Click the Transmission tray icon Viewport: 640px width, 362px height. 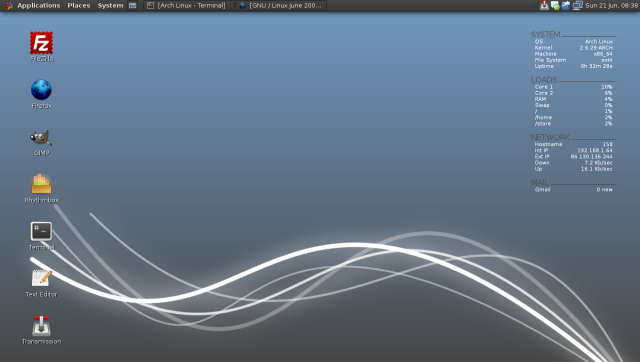(544, 5)
